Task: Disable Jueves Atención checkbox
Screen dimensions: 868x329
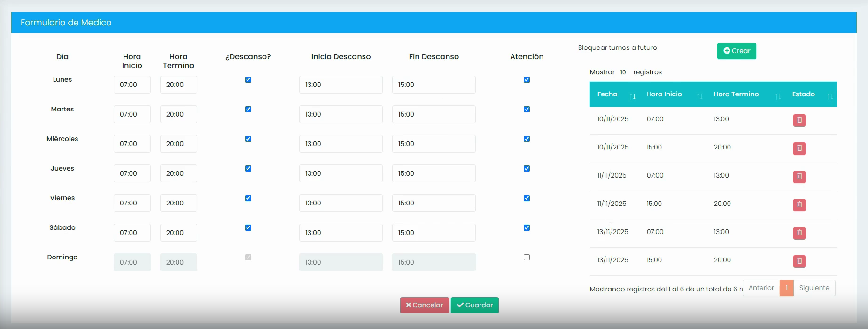Action: [x=527, y=168]
